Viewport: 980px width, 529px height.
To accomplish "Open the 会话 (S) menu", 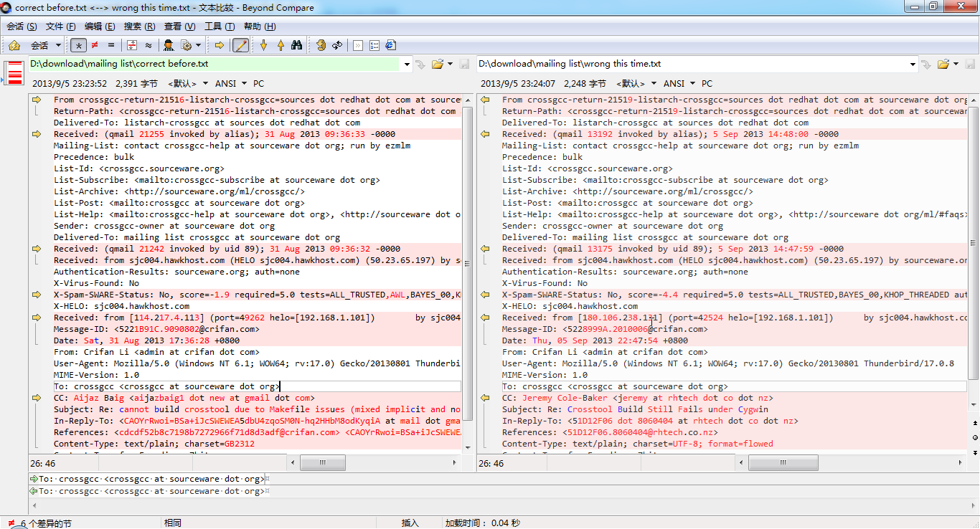I will [x=22, y=27].
